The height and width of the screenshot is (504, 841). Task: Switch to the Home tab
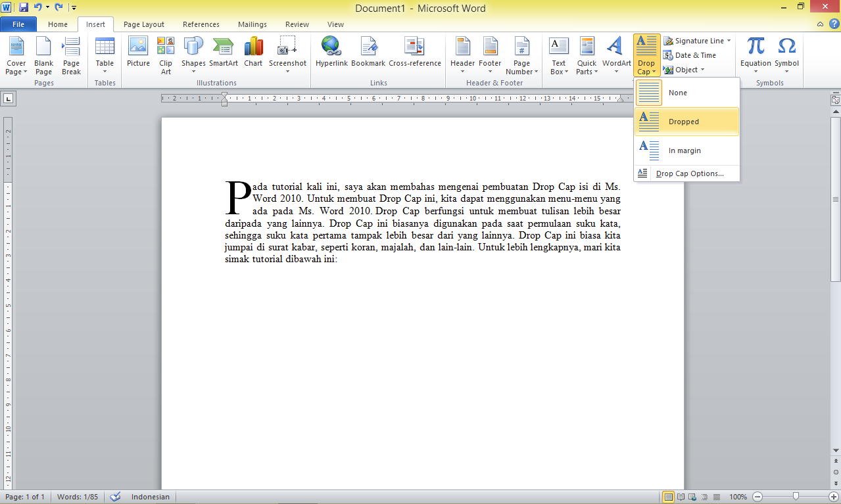[x=58, y=24]
